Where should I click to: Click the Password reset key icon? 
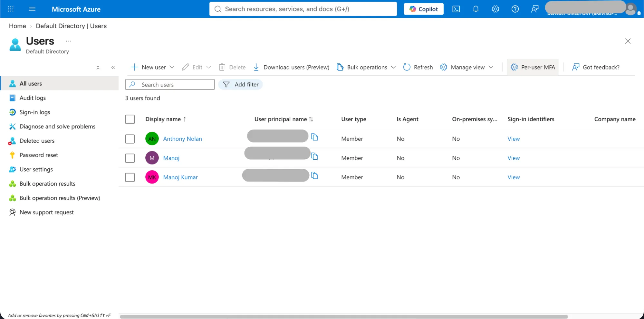click(12, 155)
